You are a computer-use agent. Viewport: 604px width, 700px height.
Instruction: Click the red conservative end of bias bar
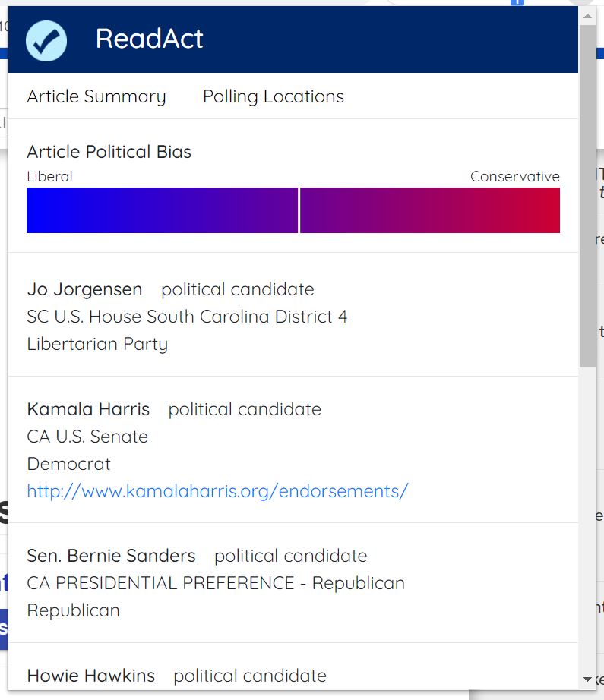[541, 210]
